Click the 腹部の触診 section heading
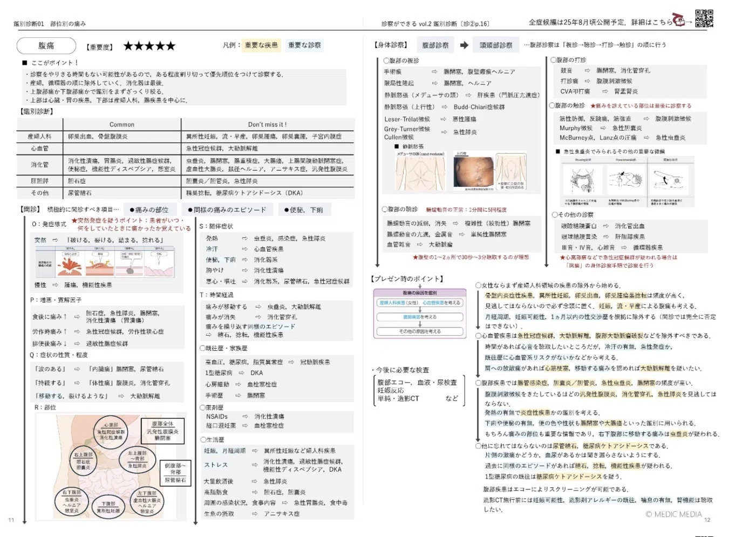 tap(567, 106)
